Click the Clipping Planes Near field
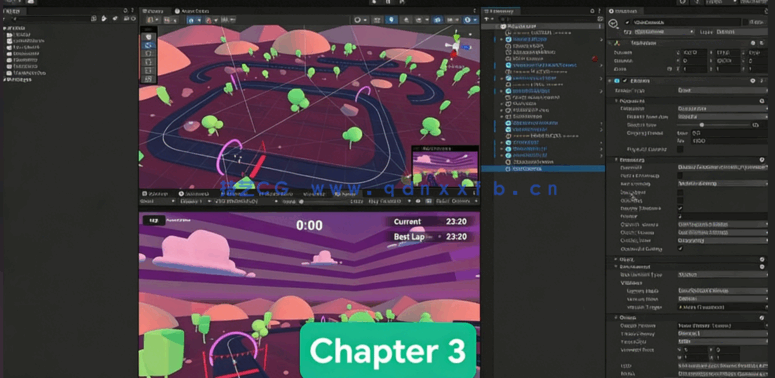 pos(729,133)
